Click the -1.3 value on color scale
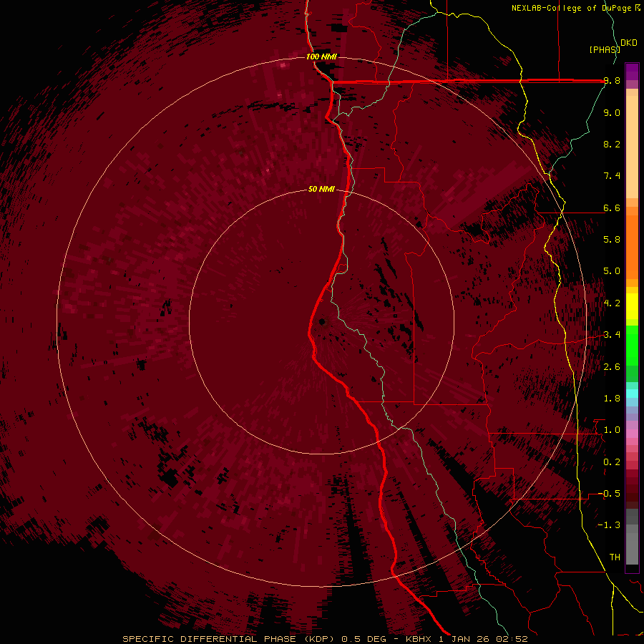This screenshot has width=644, height=644. point(609,525)
